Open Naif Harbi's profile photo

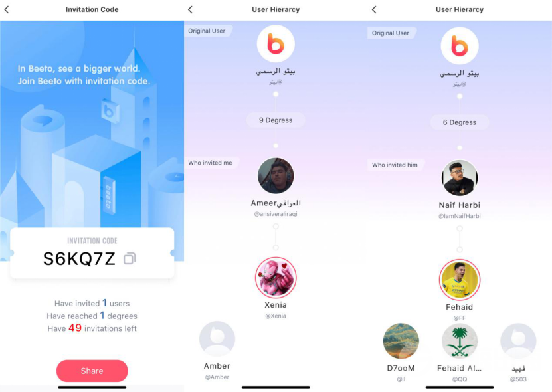pos(460,178)
